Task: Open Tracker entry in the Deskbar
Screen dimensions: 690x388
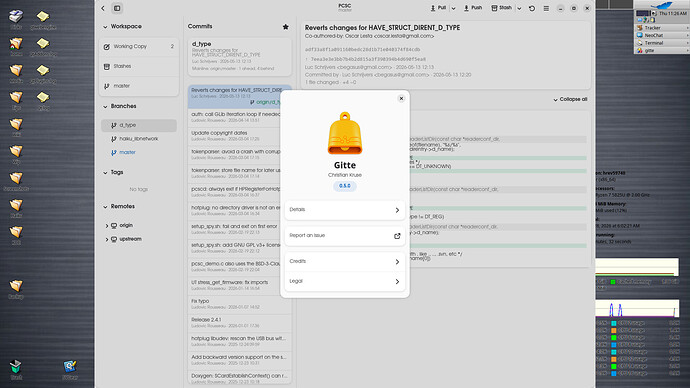Action: [661, 28]
